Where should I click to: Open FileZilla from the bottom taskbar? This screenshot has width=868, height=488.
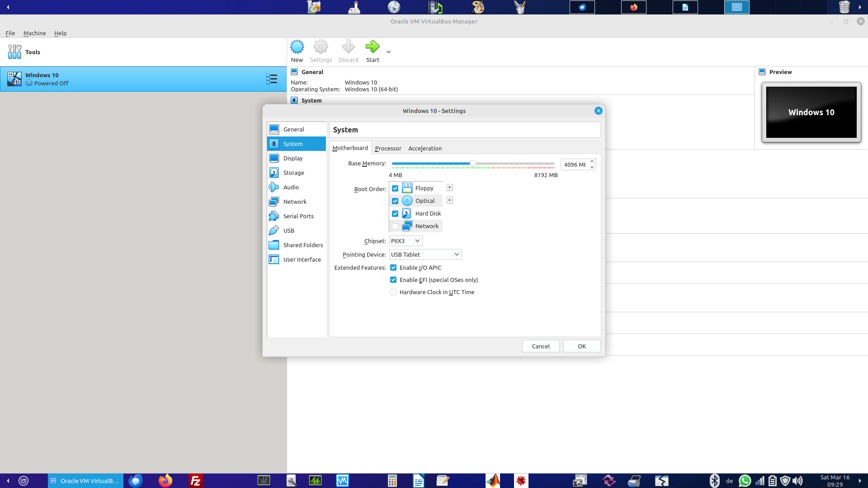coord(196,481)
